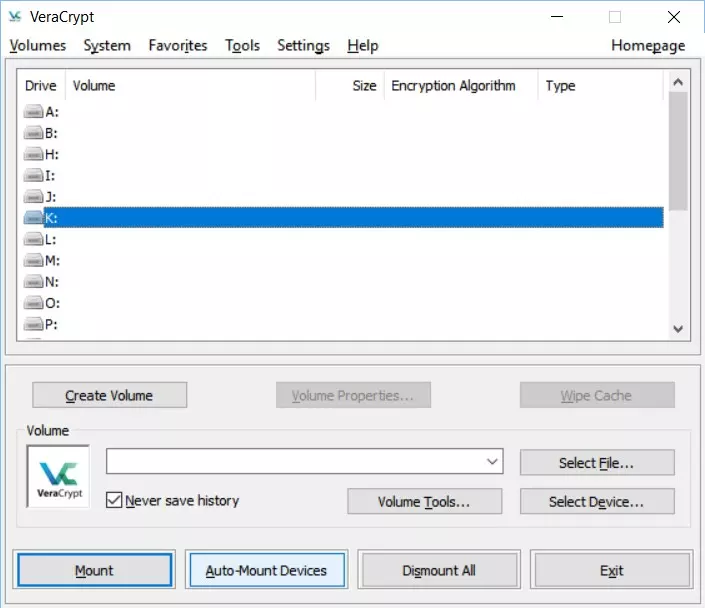Select the "O:" drive letter text

[x=52, y=303]
